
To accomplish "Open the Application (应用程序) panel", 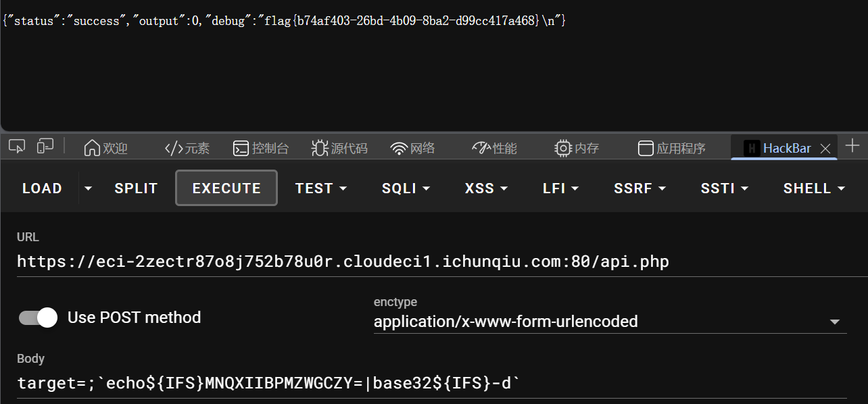I will click(x=672, y=149).
